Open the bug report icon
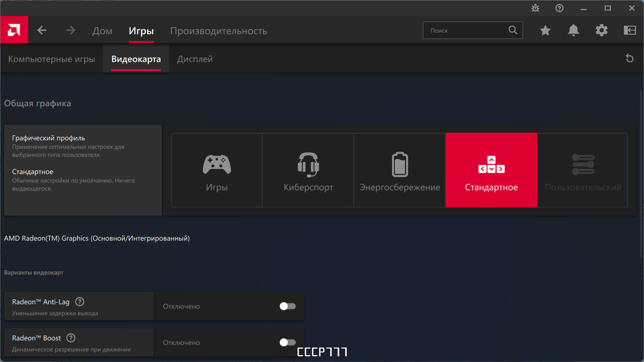 tap(535, 8)
